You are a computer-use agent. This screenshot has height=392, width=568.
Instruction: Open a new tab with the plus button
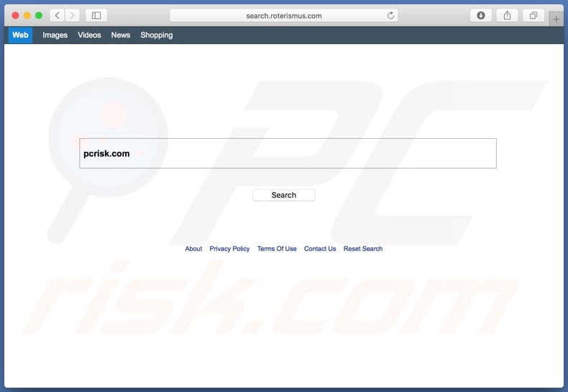(556, 19)
